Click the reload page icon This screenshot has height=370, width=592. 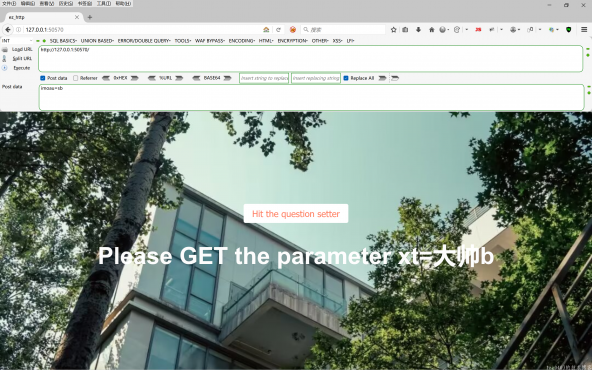coord(279,29)
